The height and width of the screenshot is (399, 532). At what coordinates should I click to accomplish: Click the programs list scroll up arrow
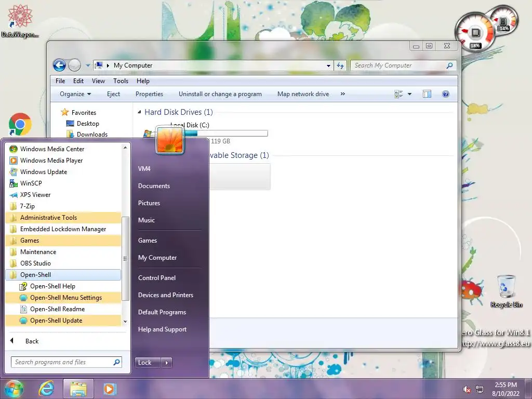[x=125, y=148]
